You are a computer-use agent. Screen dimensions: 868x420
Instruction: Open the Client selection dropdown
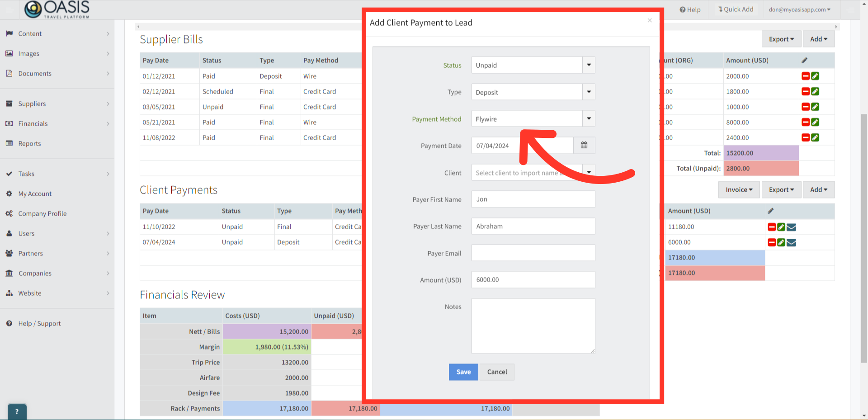[588, 172]
